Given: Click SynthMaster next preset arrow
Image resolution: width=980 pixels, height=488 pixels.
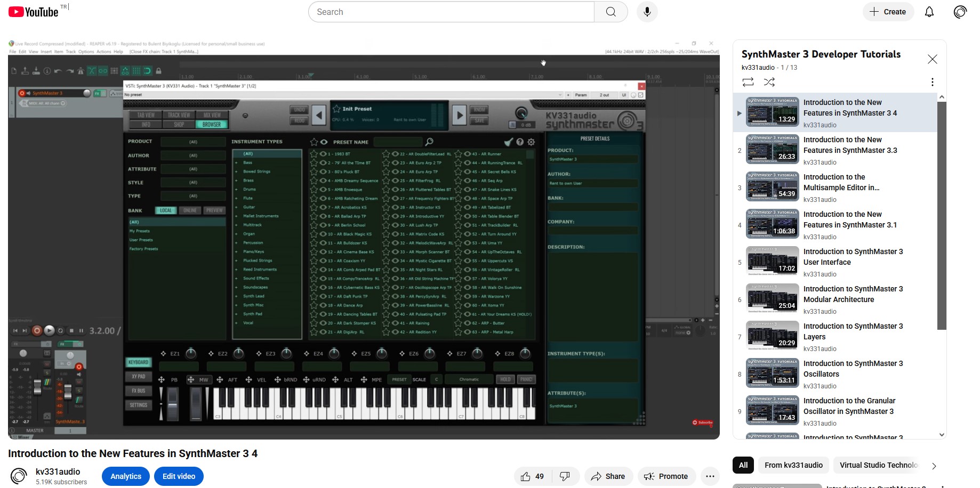Looking at the screenshot, I should coord(459,115).
